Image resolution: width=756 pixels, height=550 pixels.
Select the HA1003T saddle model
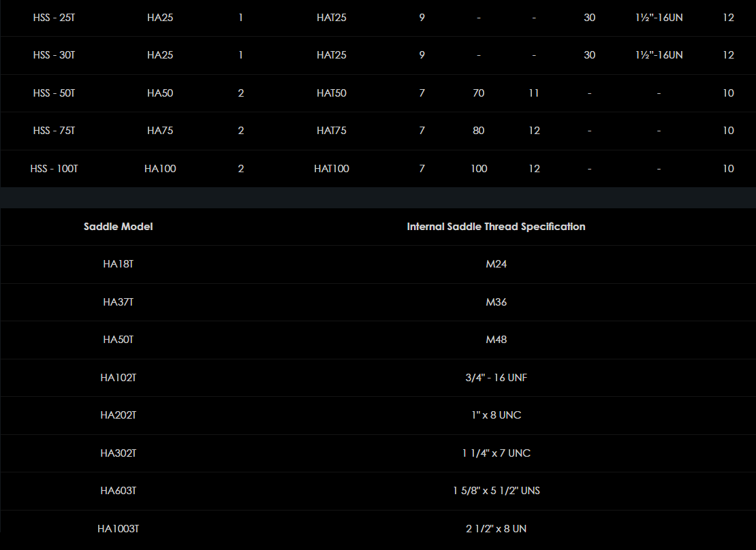(118, 529)
